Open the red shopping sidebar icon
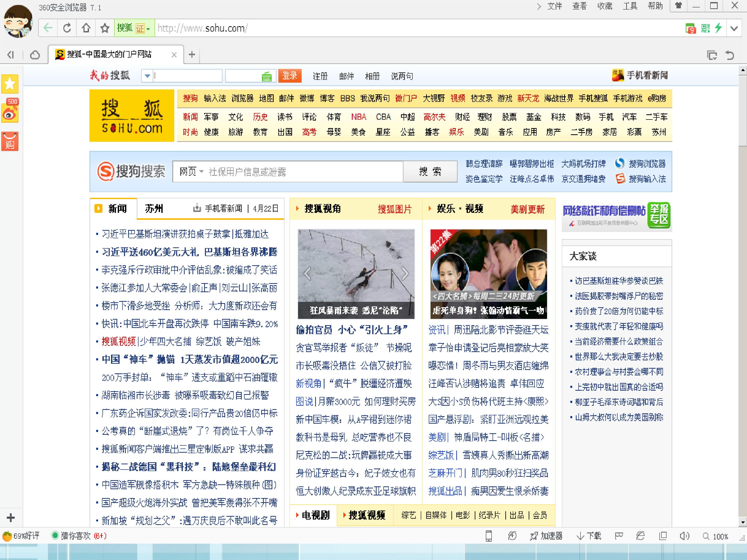This screenshot has width=747, height=560. [x=10, y=141]
